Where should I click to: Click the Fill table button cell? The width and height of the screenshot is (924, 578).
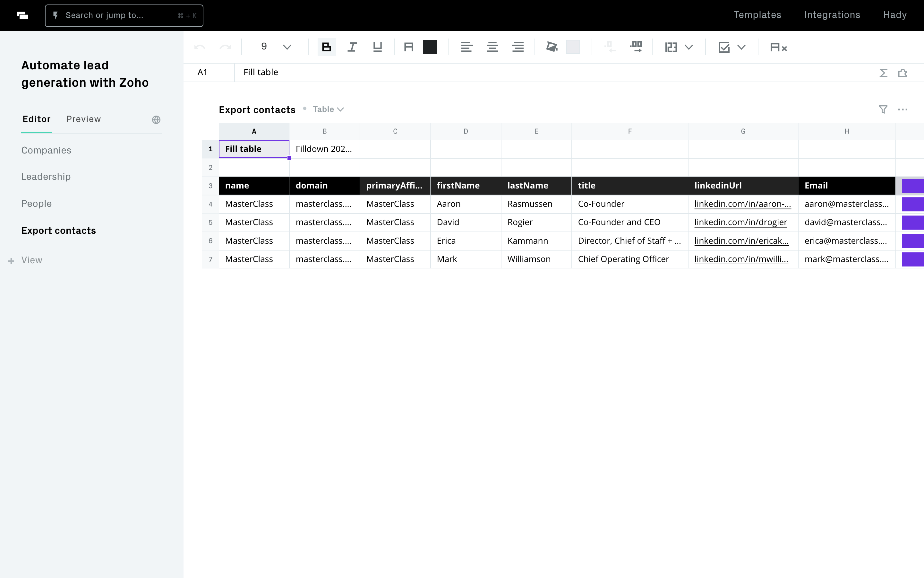(254, 149)
